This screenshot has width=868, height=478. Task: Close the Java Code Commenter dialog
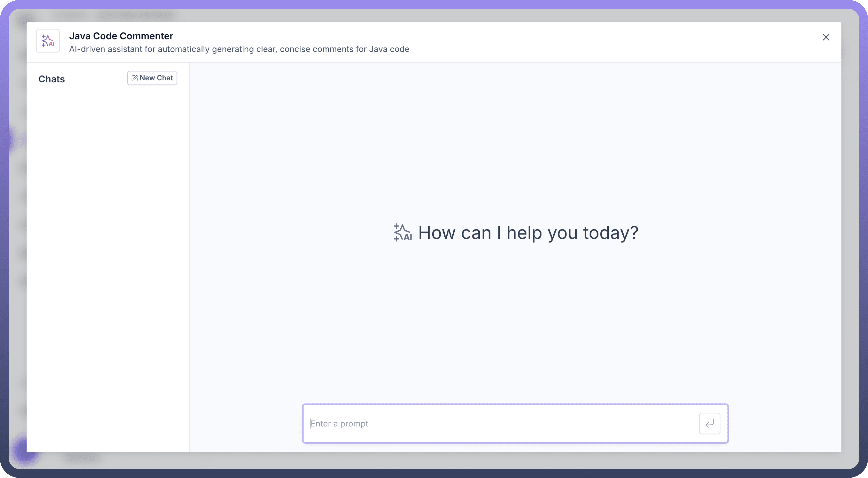tap(825, 37)
